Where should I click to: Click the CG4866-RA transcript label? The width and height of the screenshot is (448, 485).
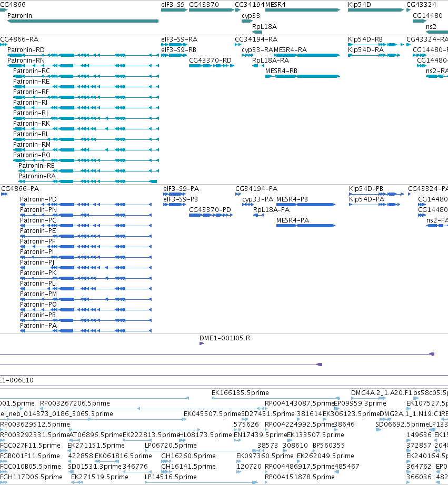pos(19,39)
